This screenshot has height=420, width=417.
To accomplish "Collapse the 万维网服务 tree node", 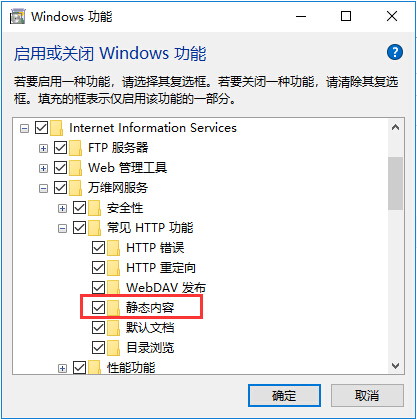I will click(x=43, y=188).
